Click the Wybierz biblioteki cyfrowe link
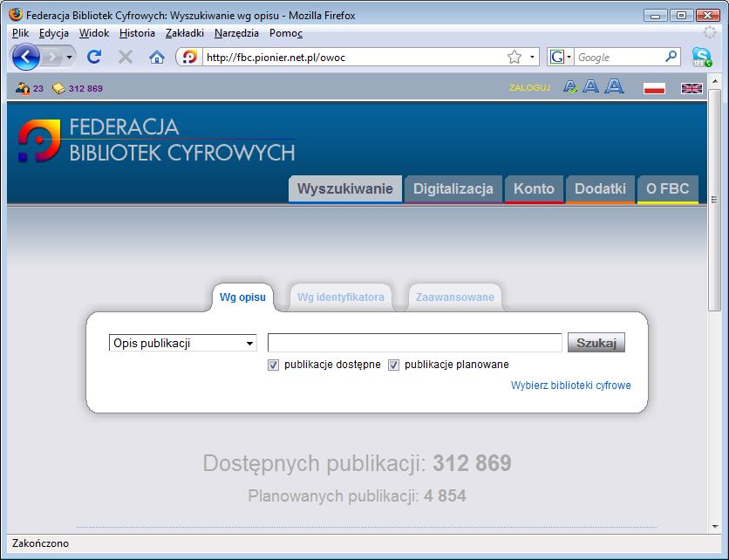The width and height of the screenshot is (729, 560). 571,386
